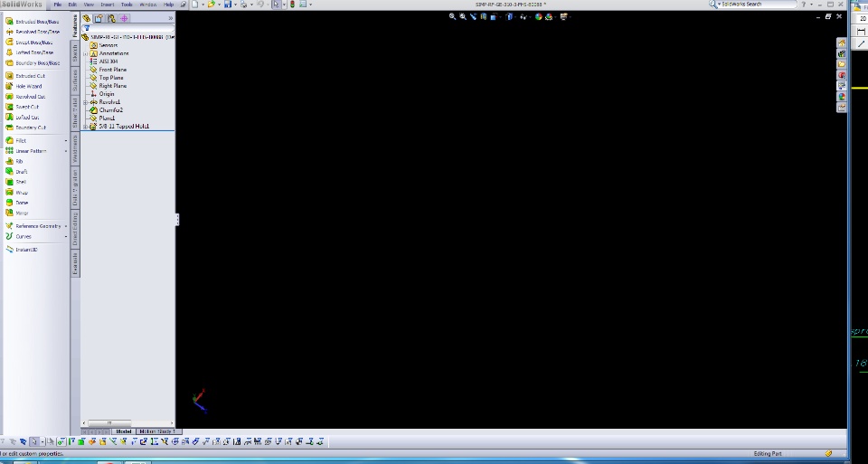This screenshot has width=868, height=464.
Task: Choose the Lofted Boss/Base feature
Action: (x=29, y=52)
